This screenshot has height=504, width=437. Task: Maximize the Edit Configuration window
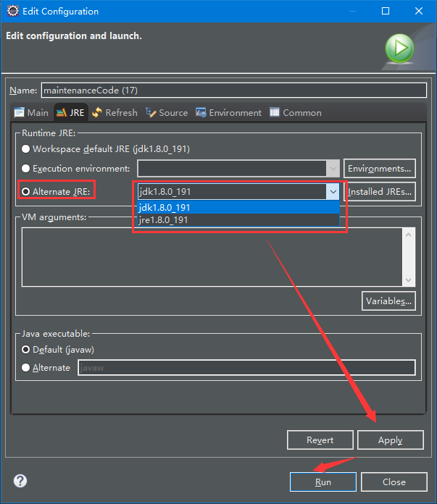[386, 11]
